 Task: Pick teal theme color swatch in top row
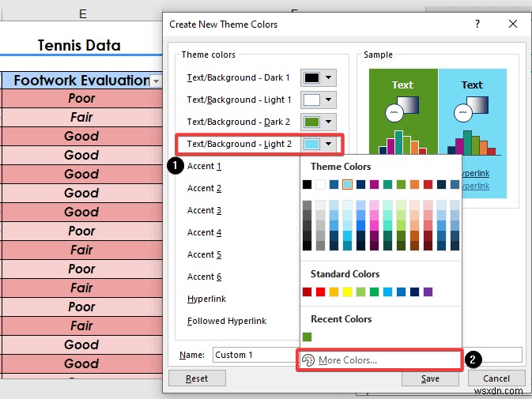pyautogui.click(x=387, y=184)
